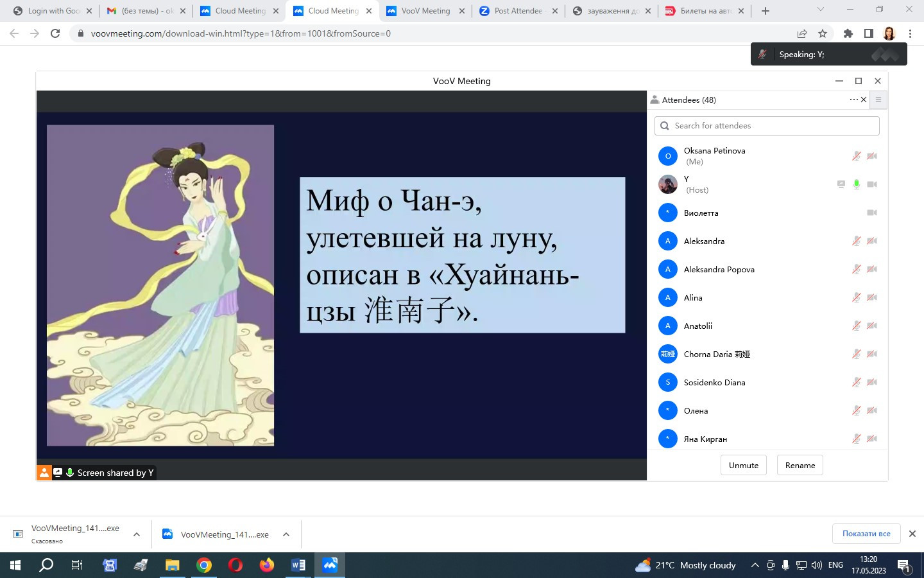The image size is (924, 578).
Task: Open the VooV sidebar menu icon
Action: point(878,100)
